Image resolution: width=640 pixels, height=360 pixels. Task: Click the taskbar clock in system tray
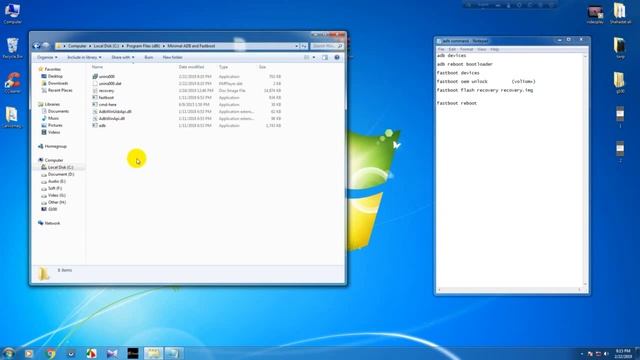pos(623,353)
